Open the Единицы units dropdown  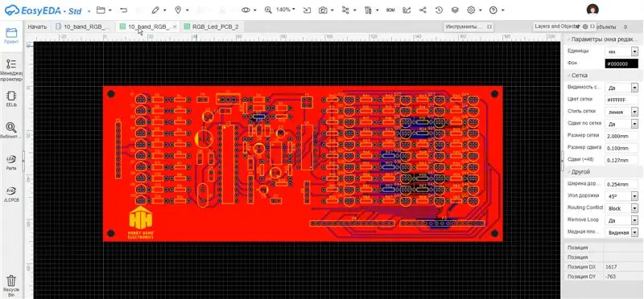621,51
